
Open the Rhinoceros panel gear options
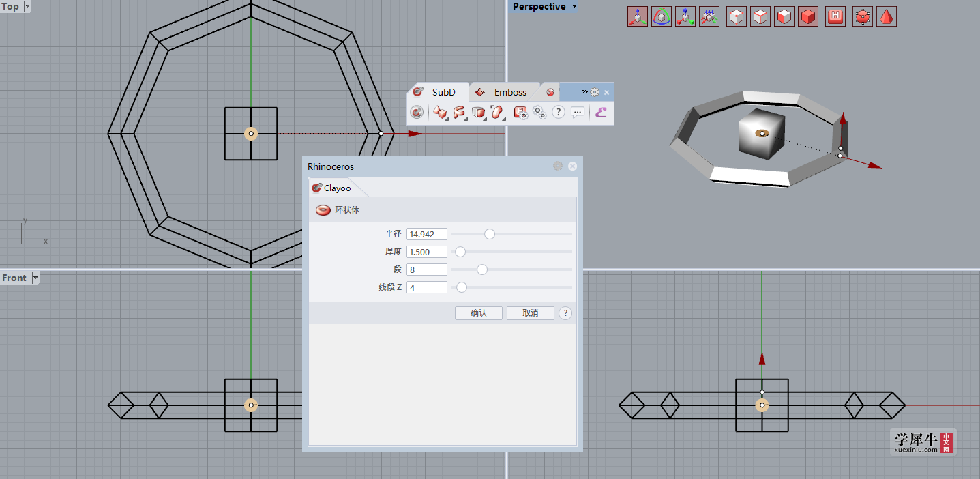point(558,166)
